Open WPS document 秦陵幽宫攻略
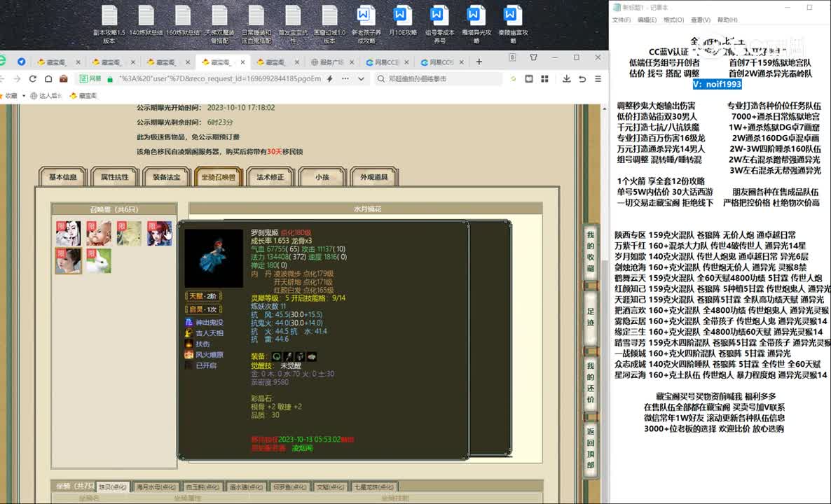Screen dimensions: 831x504 512,24
